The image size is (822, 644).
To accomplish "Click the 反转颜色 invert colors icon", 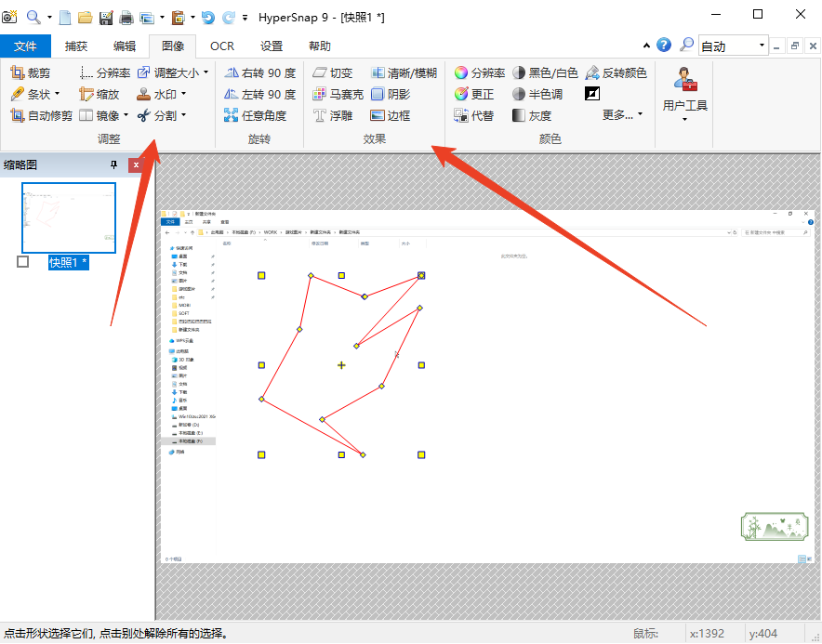I will pos(592,72).
